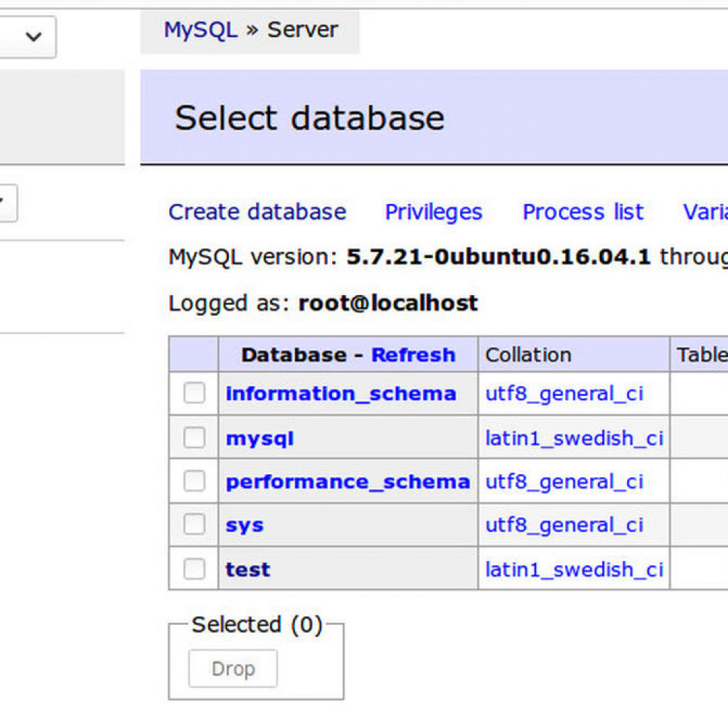Open the performance_schema database
The width and height of the screenshot is (728, 728).
tap(348, 482)
